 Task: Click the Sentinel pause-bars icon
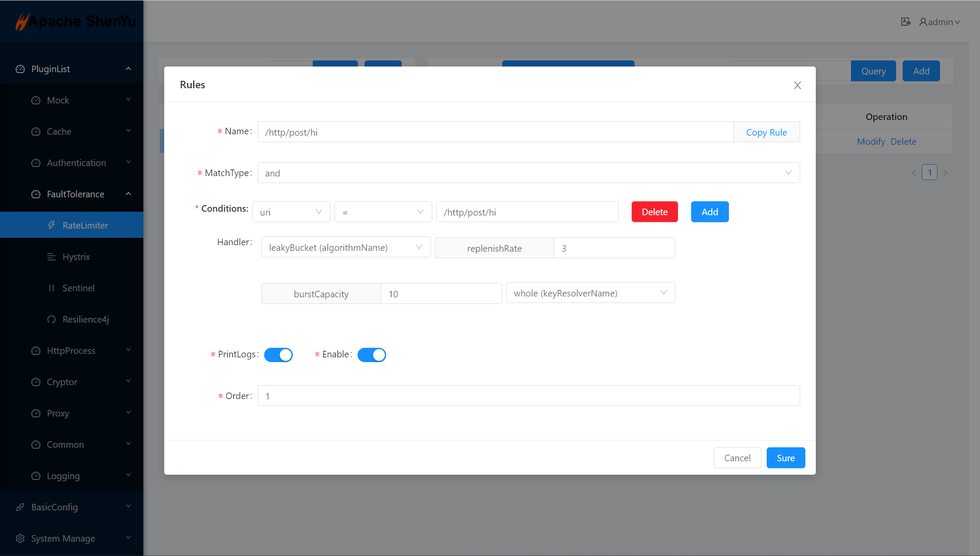coord(51,288)
